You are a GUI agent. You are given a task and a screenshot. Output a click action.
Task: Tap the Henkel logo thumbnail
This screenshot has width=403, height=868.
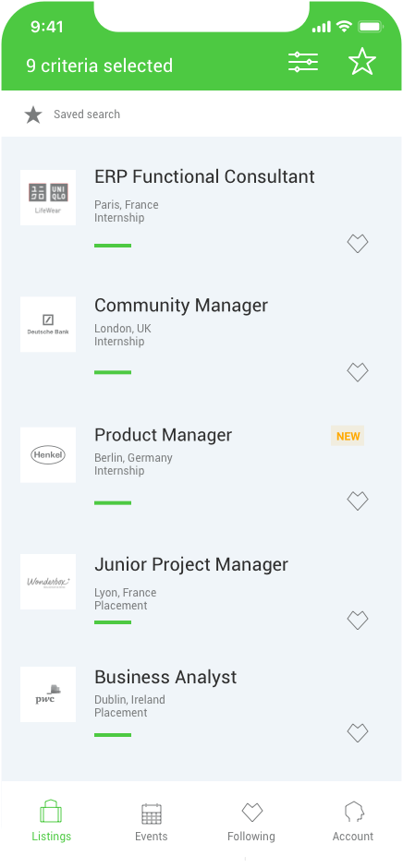pyautogui.click(x=48, y=455)
